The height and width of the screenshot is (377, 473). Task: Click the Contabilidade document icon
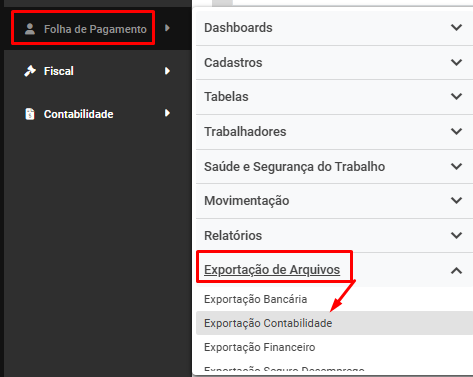(30, 114)
